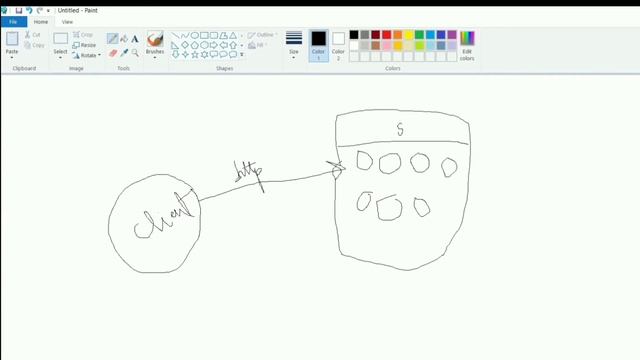The width and height of the screenshot is (640, 360).
Task: Open Customize Quick Access Toolbar arrow
Action: [48, 11]
